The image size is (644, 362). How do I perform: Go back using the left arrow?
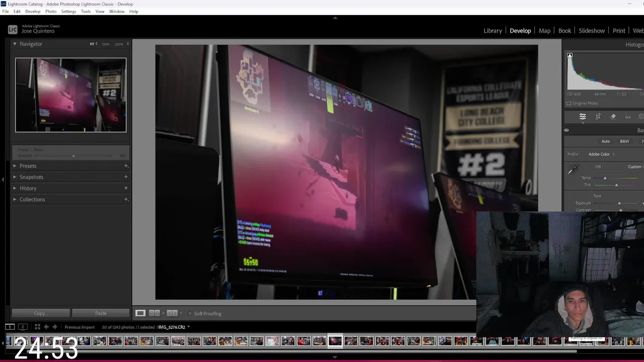[46, 327]
